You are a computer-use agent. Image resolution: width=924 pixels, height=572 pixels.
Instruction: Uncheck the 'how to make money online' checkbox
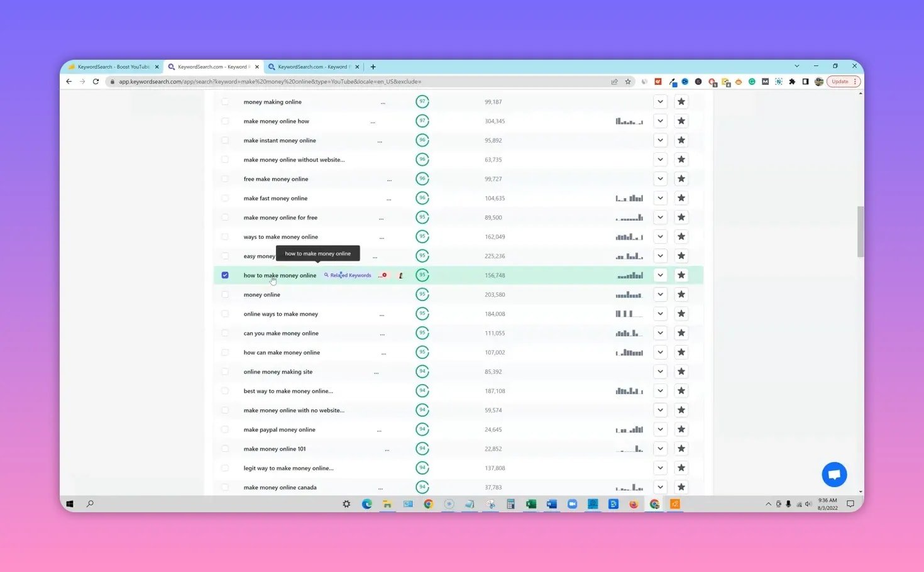224,275
